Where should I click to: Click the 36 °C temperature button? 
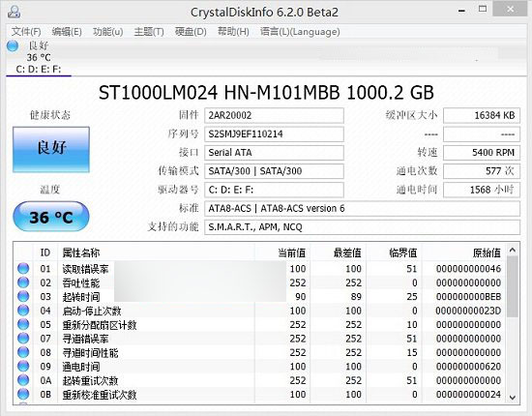(x=51, y=217)
